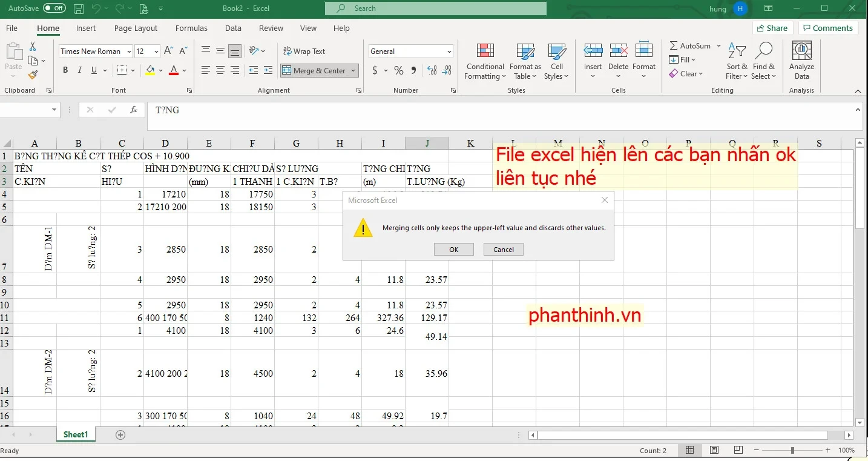Click the Orientation text angle icon

click(255, 51)
